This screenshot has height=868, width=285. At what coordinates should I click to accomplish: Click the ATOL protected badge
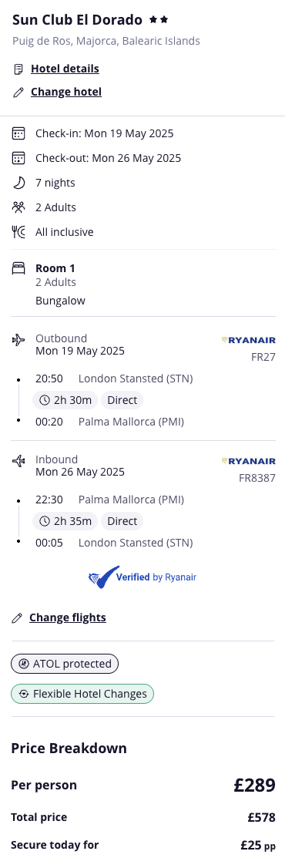tap(65, 664)
